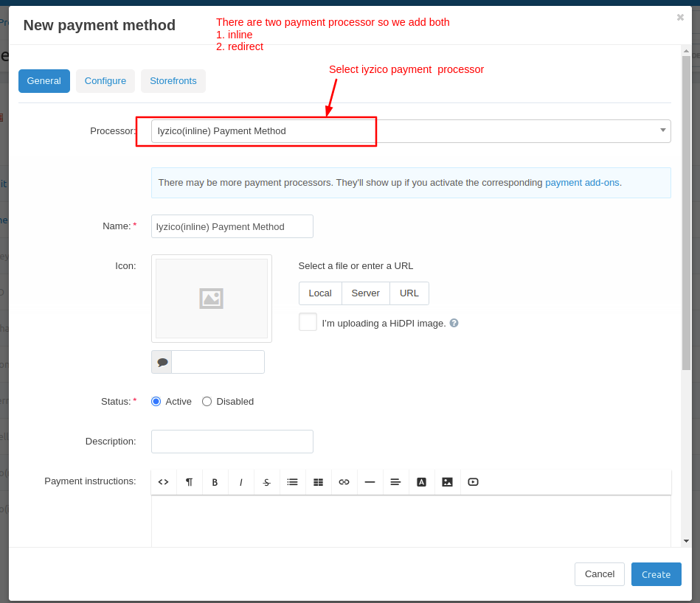Click the 'New payment method' dialog title
700x603 pixels.
(x=99, y=25)
